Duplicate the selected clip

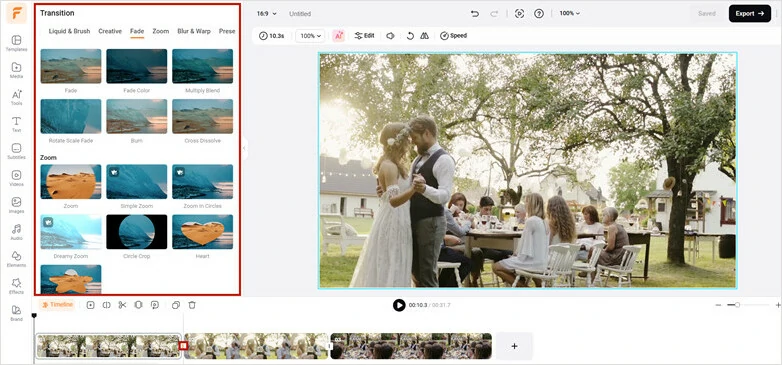coord(176,305)
